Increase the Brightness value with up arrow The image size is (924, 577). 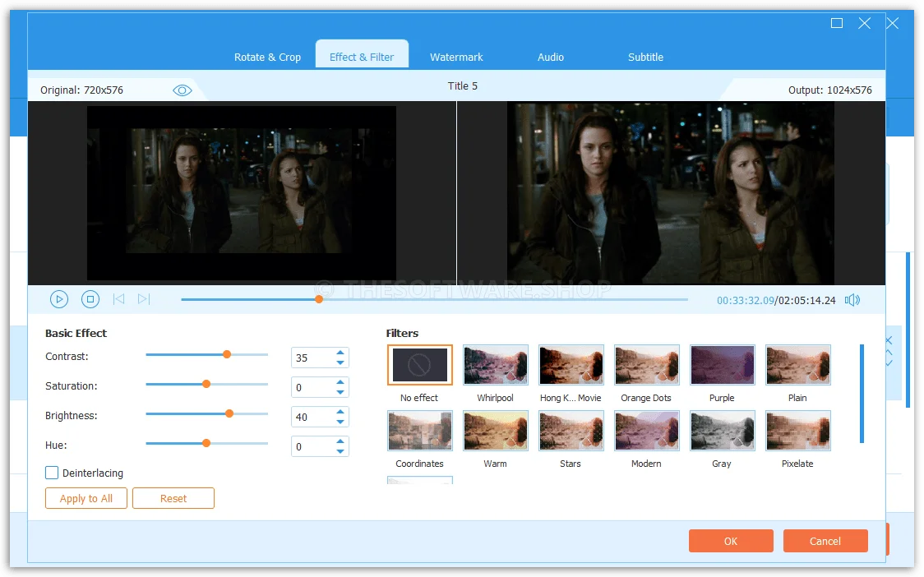click(340, 412)
